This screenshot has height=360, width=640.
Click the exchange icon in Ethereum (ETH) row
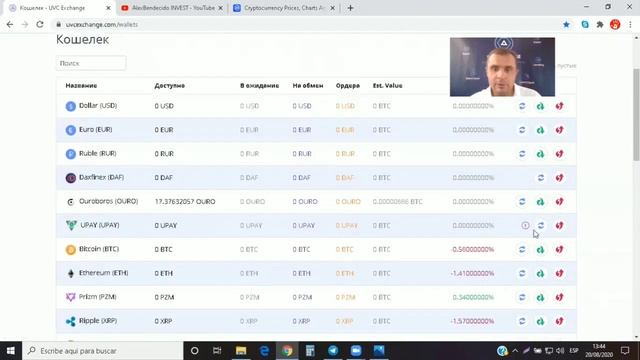point(522,273)
